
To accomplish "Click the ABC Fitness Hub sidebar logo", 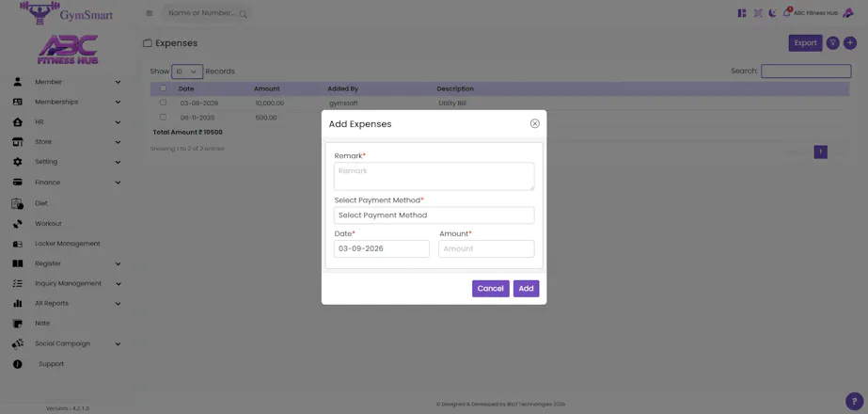I will pos(68,49).
